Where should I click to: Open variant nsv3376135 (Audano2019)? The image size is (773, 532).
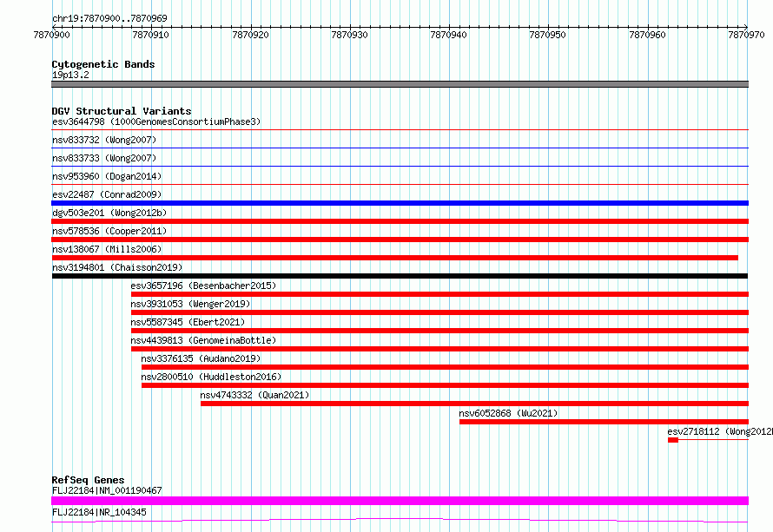tap(201, 358)
